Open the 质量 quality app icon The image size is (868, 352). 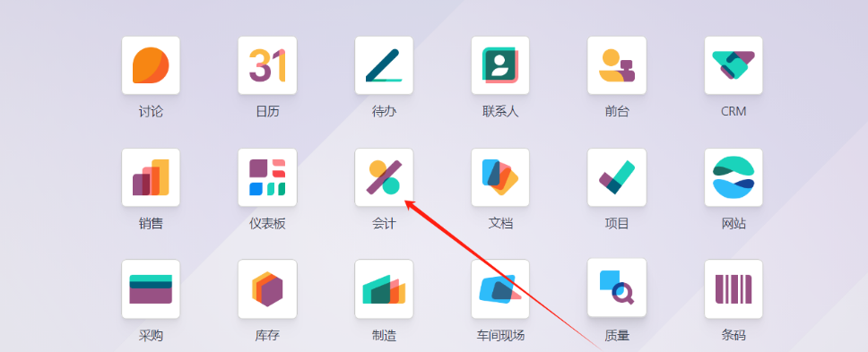(x=617, y=288)
